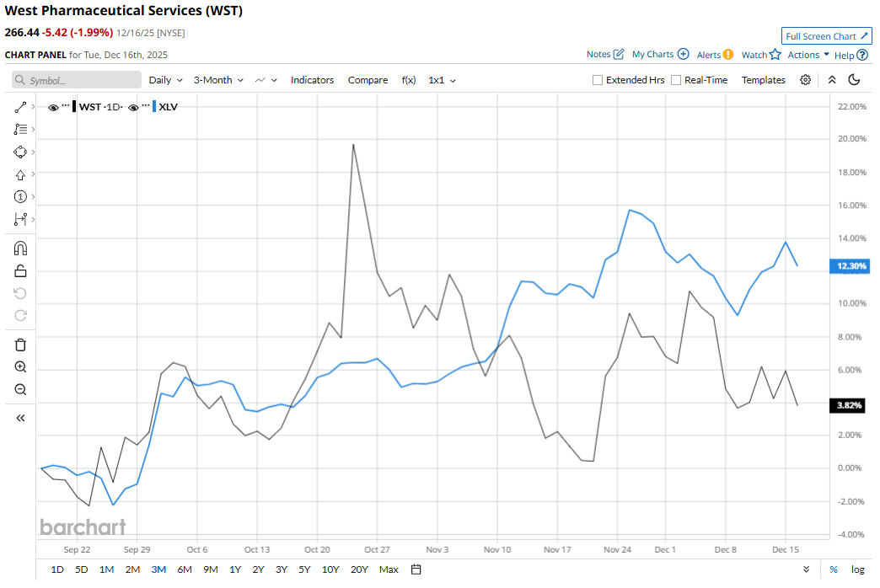Collapse the drawing tools sidebar

20,418
